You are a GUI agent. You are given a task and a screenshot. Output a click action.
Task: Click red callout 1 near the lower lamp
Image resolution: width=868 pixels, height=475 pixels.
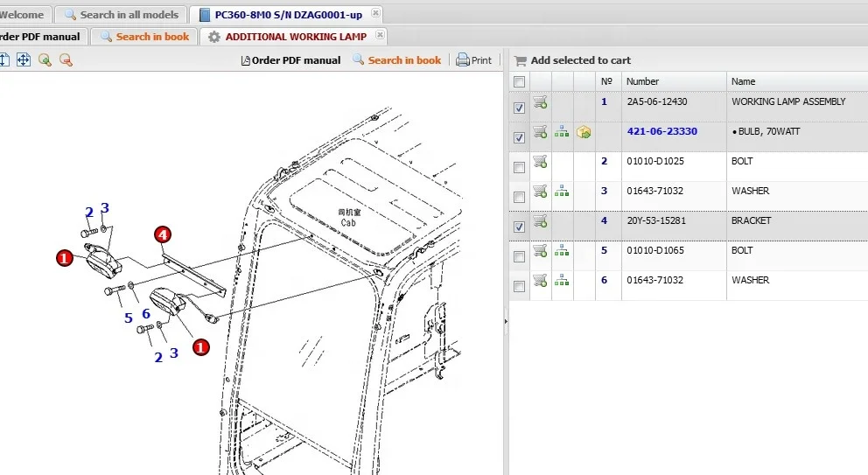click(200, 347)
